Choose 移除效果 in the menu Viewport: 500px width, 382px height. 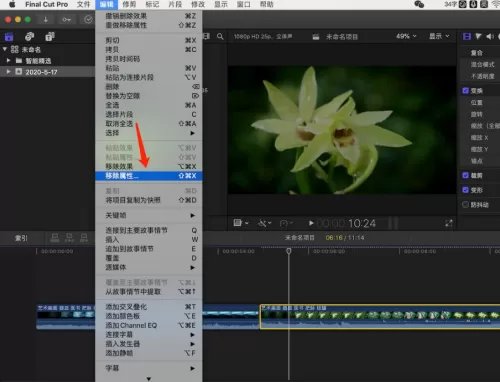pyautogui.click(x=149, y=166)
